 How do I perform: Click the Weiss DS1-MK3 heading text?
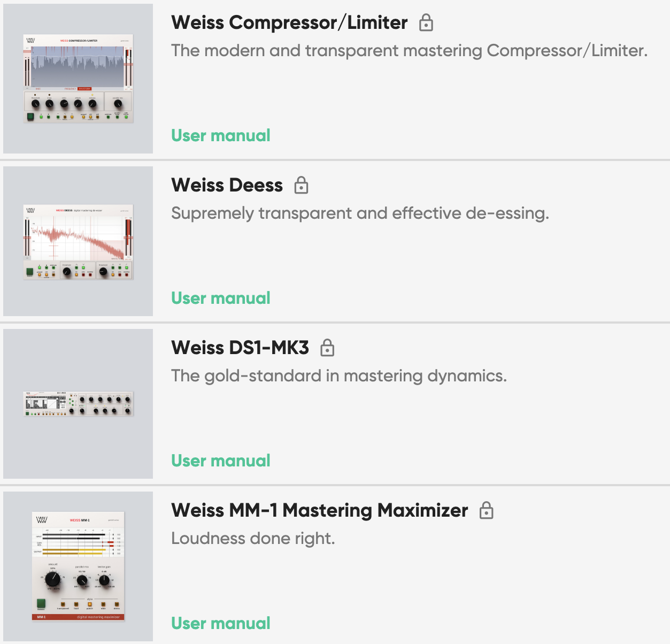pyautogui.click(x=240, y=348)
